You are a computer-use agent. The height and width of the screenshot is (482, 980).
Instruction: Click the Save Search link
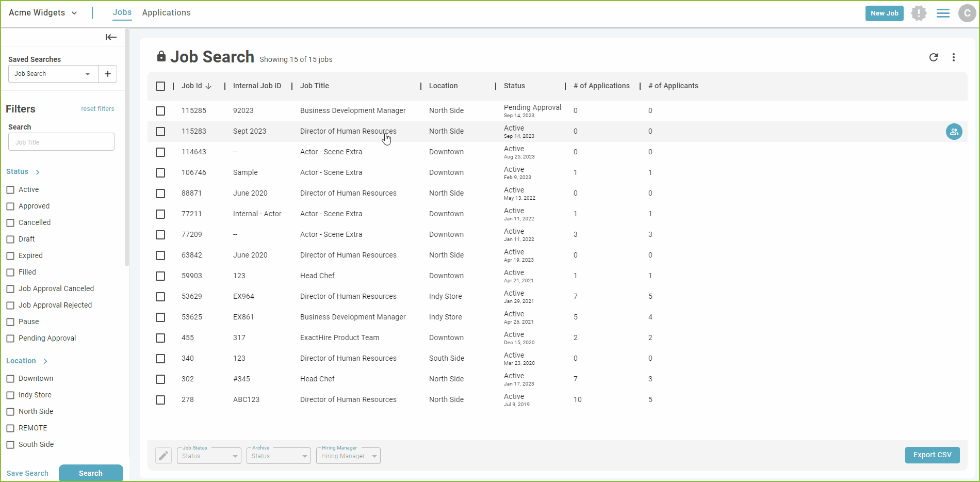pos(27,473)
